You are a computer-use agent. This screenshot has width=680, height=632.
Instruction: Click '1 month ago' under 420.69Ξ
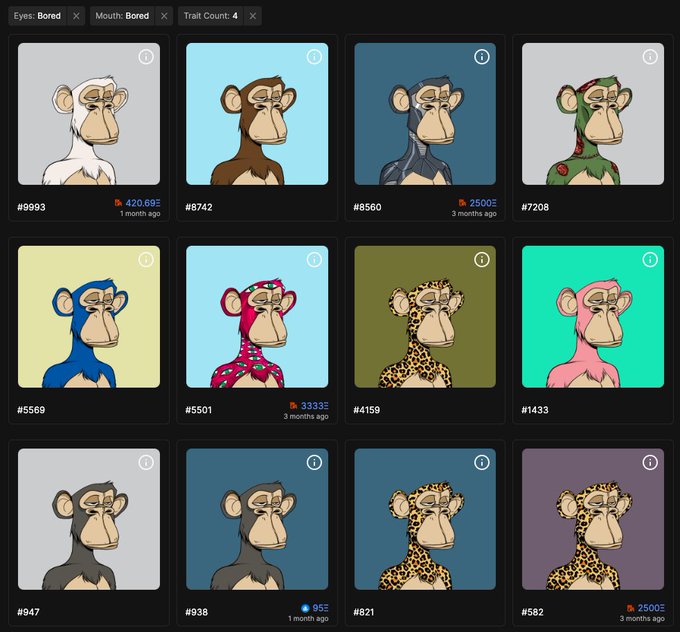tap(140, 214)
